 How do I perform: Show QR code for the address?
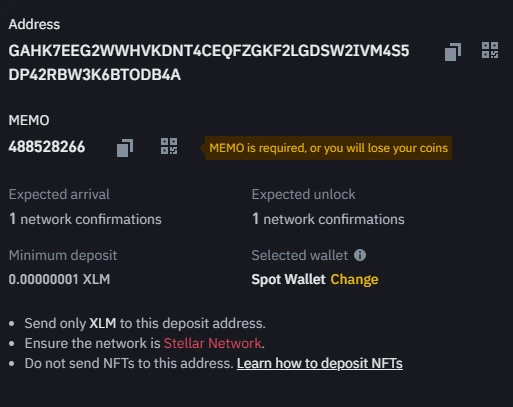click(490, 50)
